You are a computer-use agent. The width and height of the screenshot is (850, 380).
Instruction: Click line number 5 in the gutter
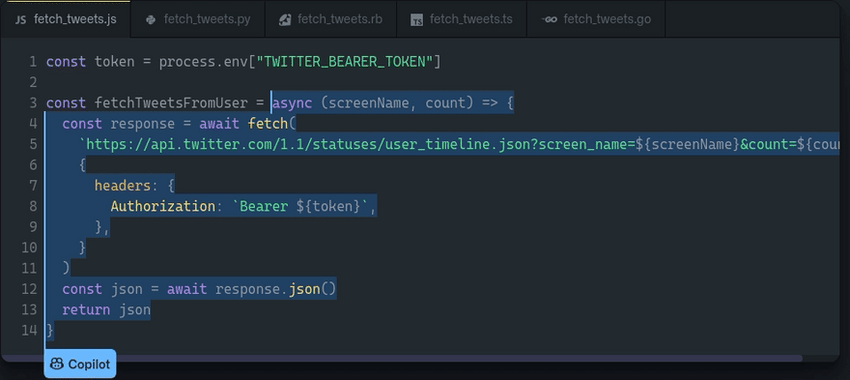(x=33, y=144)
